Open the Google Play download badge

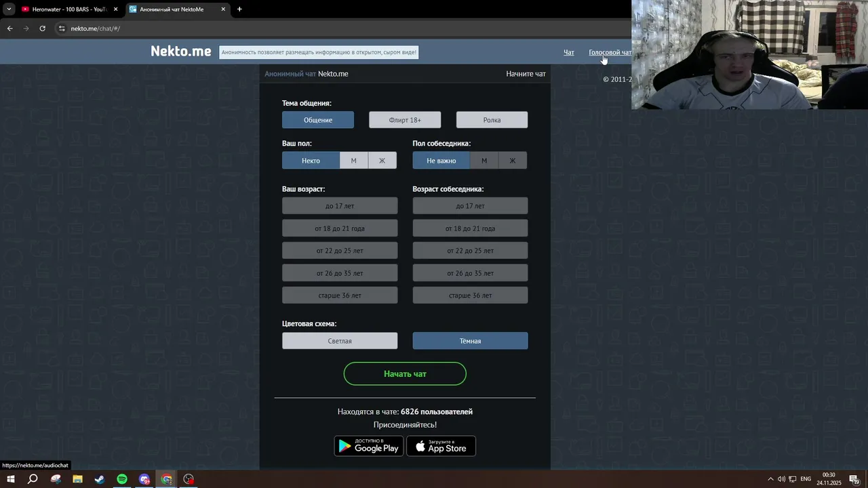pos(369,446)
